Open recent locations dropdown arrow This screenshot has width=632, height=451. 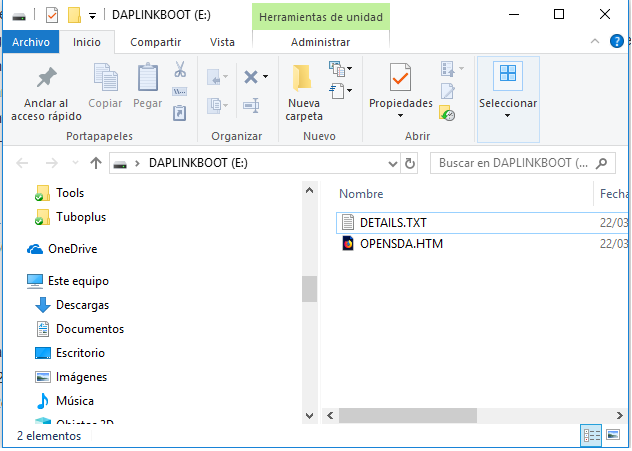(75, 163)
